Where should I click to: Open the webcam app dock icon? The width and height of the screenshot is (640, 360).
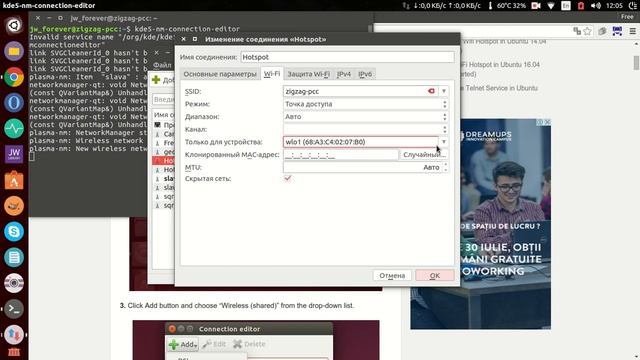click(x=14, y=283)
